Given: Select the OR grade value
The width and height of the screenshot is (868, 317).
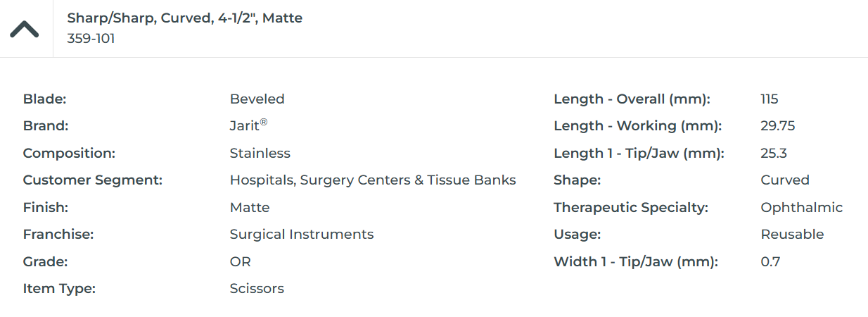Looking at the screenshot, I should tap(240, 262).
